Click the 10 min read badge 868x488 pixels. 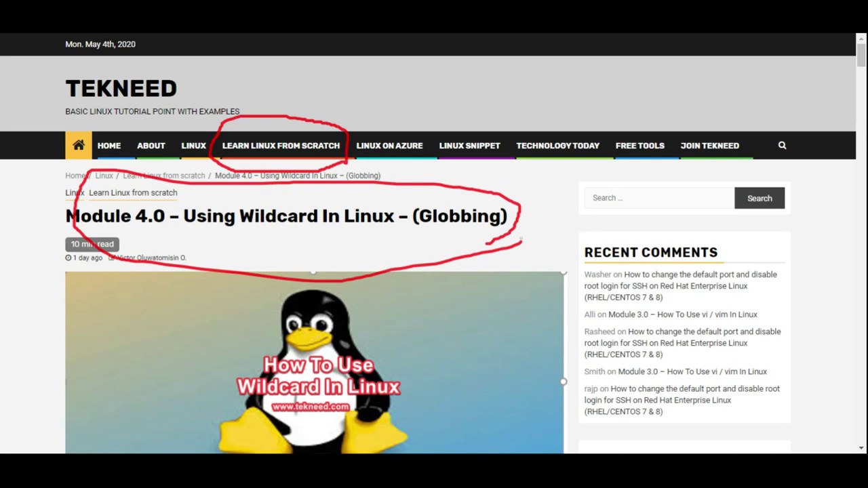click(92, 244)
